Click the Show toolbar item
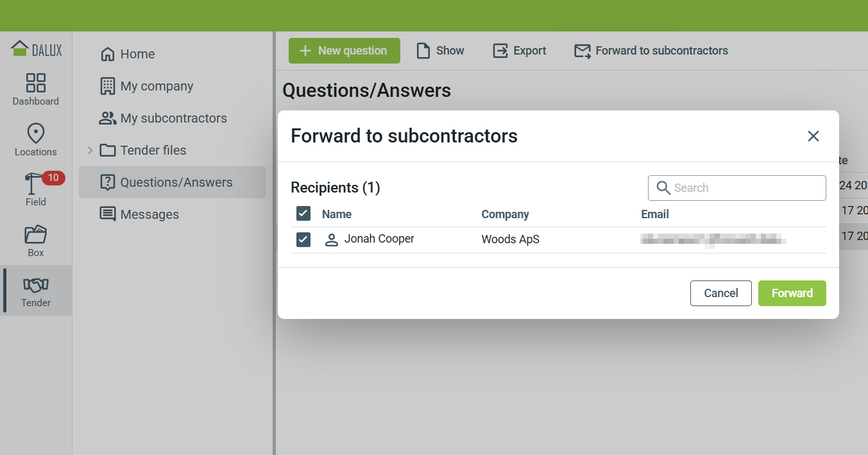Screen dimensions: 868x455 point(440,51)
